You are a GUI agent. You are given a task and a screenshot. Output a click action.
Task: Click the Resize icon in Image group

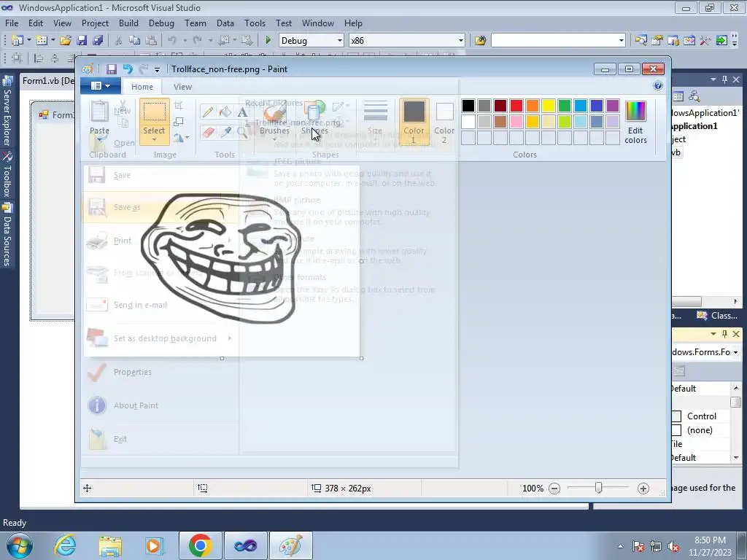pyautogui.click(x=179, y=122)
